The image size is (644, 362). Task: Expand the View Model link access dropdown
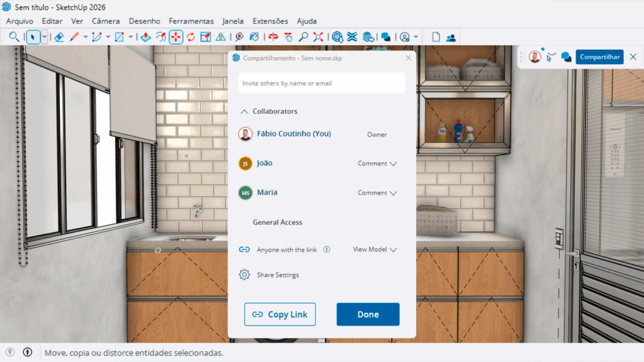click(x=375, y=250)
